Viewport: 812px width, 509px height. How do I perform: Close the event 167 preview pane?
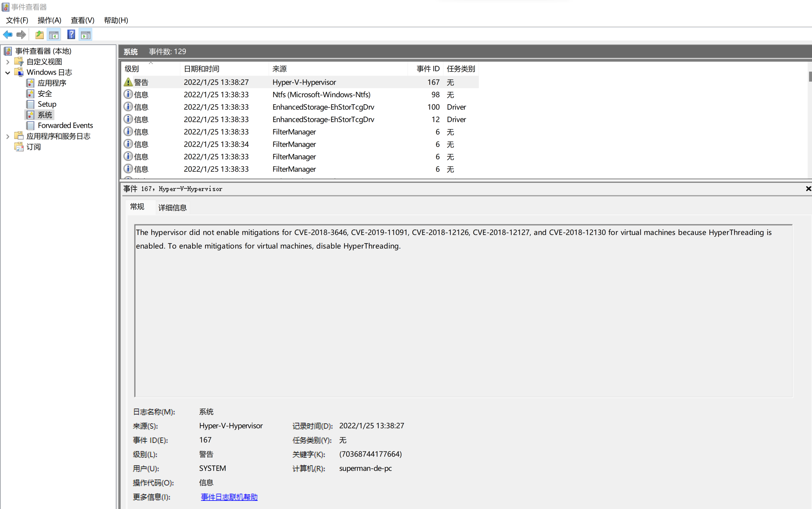tap(808, 189)
